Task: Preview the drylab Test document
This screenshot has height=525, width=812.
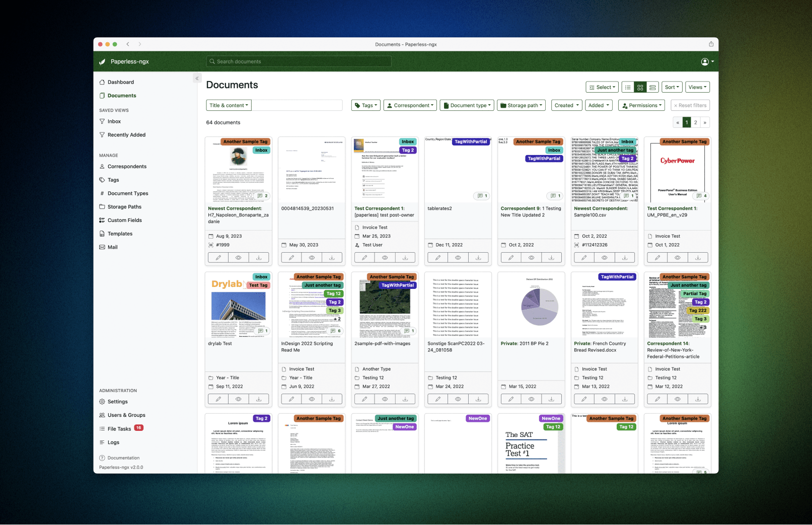Action: (239, 399)
